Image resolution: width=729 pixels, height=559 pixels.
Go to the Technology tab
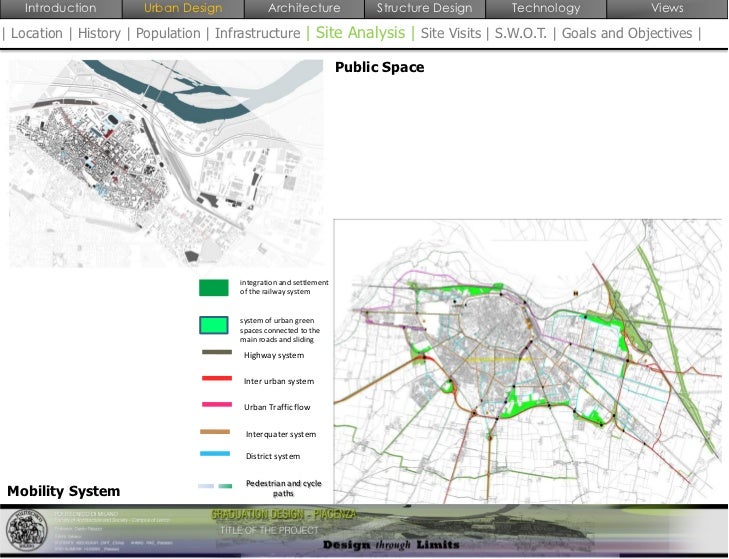tap(545, 8)
